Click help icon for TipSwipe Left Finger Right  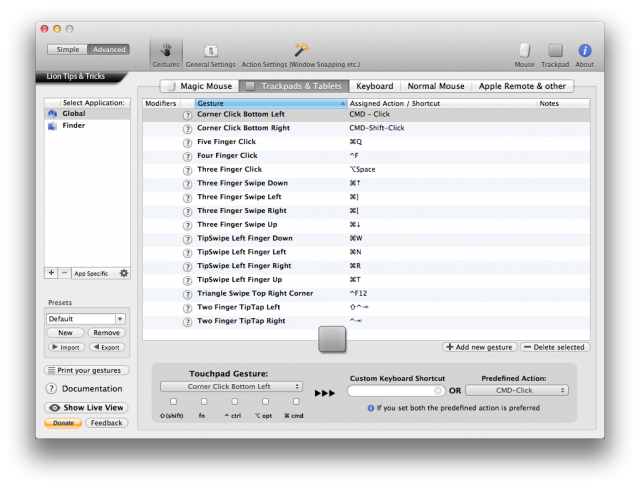pos(187,267)
